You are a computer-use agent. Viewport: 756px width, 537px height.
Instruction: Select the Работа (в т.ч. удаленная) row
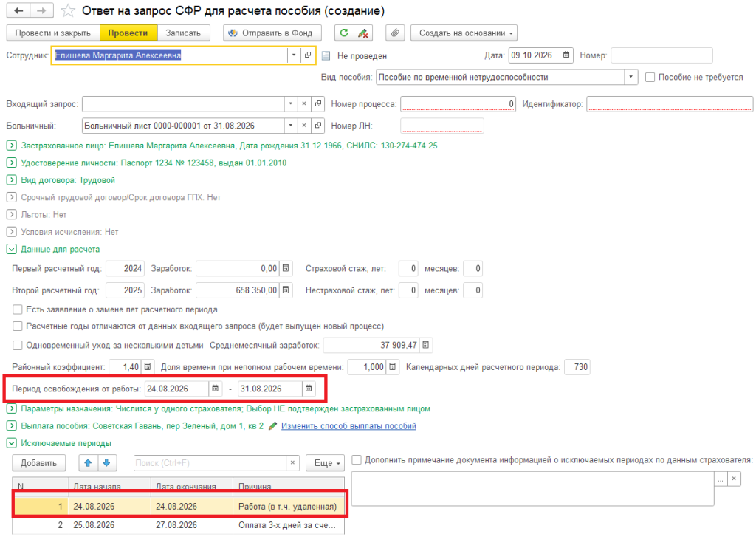click(179, 506)
